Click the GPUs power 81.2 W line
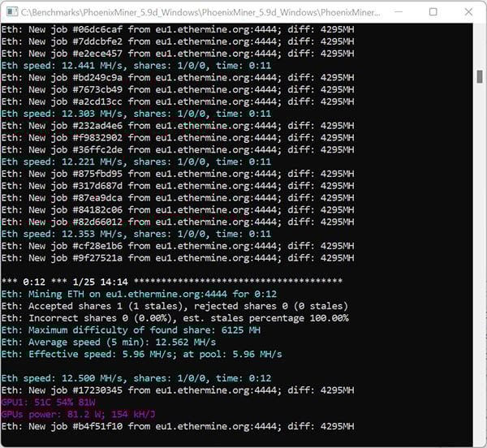The image size is (487, 448). point(78,415)
